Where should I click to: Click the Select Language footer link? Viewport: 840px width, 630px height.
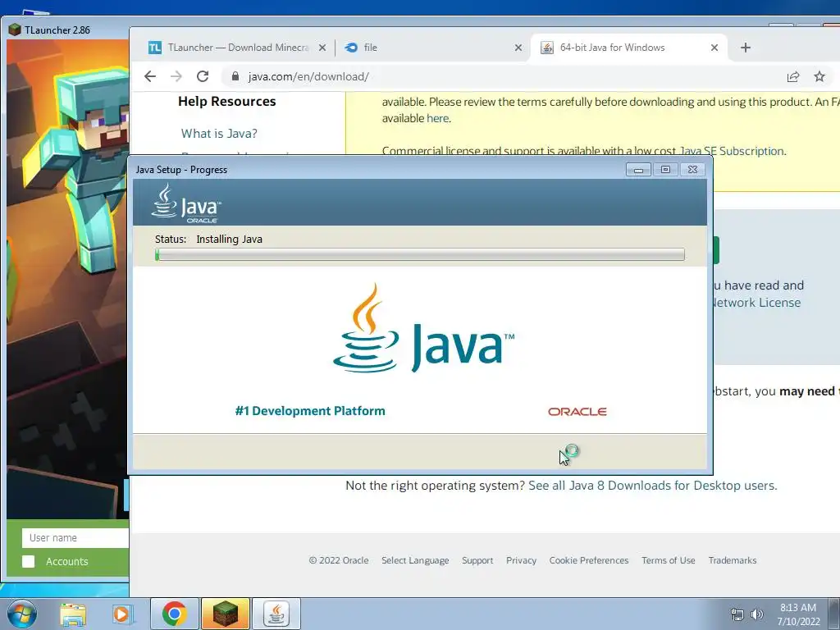[415, 560]
